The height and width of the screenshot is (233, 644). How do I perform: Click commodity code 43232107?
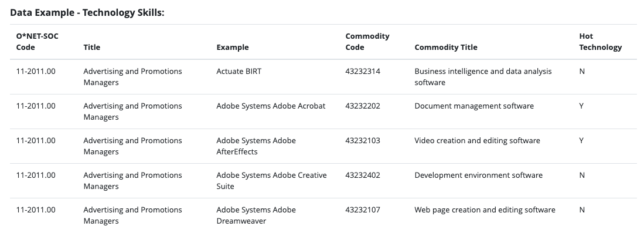tap(363, 210)
